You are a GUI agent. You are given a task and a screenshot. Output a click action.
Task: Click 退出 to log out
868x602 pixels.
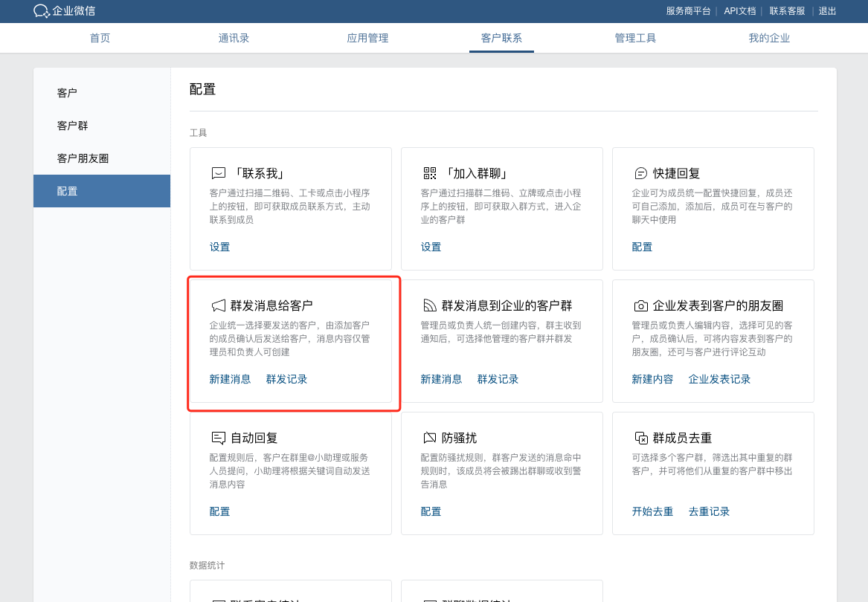(x=827, y=11)
